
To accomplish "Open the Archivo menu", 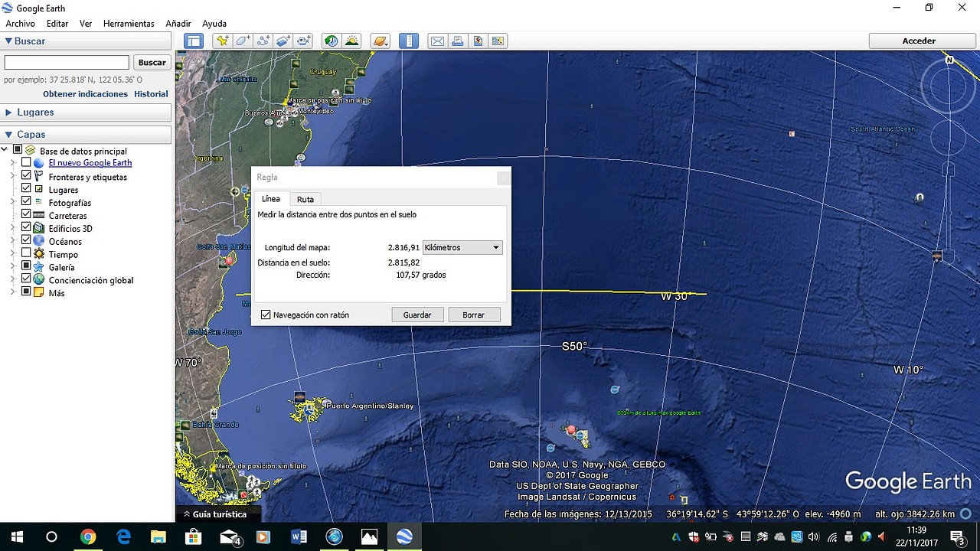I will (20, 24).
